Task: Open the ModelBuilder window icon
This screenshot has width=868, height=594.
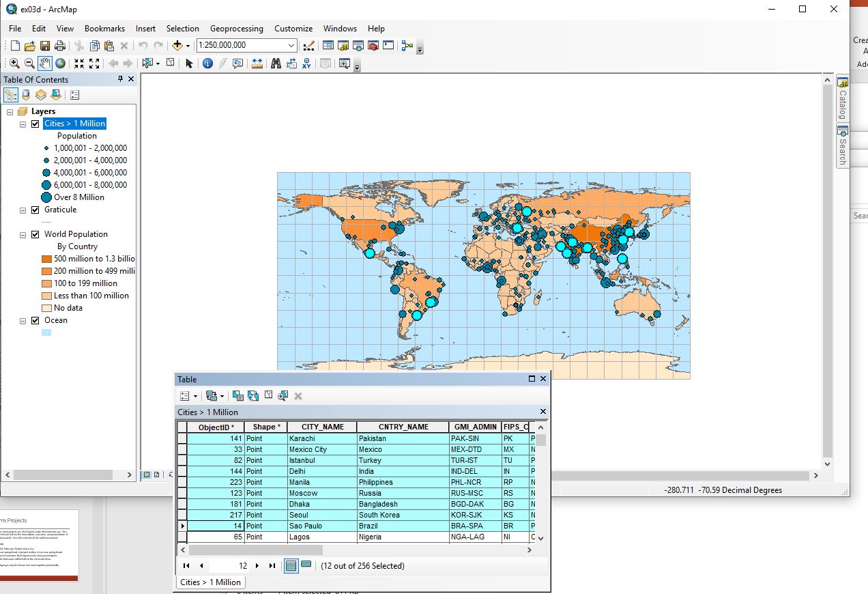Action: [407, 46]
